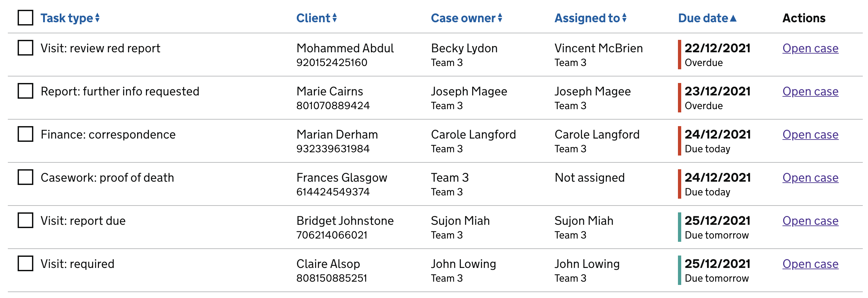The width and height of the screenshot is (868, 298).
Task: Open case for Frances Glasgow
Action: coord(810,178)
